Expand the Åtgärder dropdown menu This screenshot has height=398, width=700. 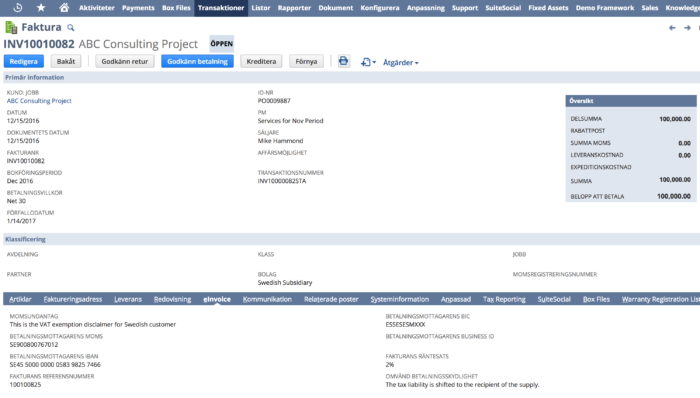pyautogui.click(x=400, y=62)
